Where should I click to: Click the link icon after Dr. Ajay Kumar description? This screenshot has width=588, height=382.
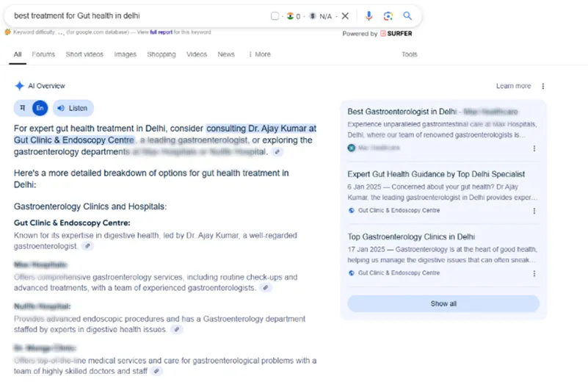click(x=88, y=246)
